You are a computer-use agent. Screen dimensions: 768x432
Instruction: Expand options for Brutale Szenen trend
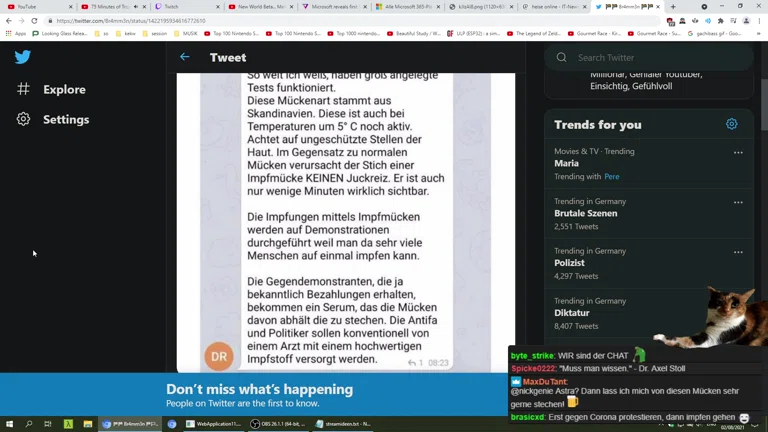coord(738,202)
